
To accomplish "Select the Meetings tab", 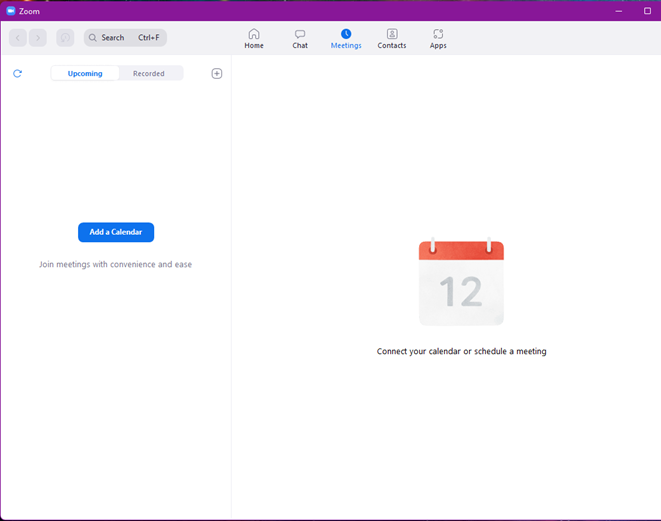I will (346, 39).
